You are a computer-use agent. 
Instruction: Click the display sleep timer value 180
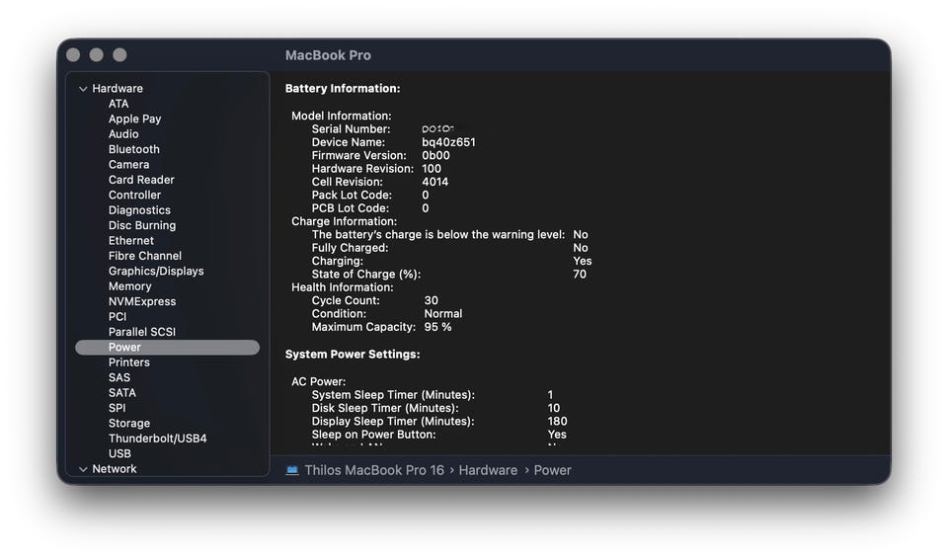pyautogui.click(x=557, y=422)
